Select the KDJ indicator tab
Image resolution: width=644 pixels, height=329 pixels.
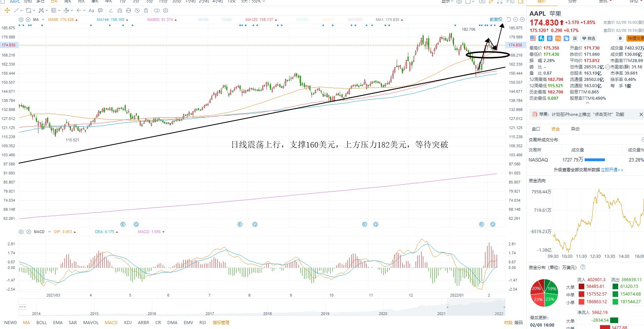(x=128, y=323)
